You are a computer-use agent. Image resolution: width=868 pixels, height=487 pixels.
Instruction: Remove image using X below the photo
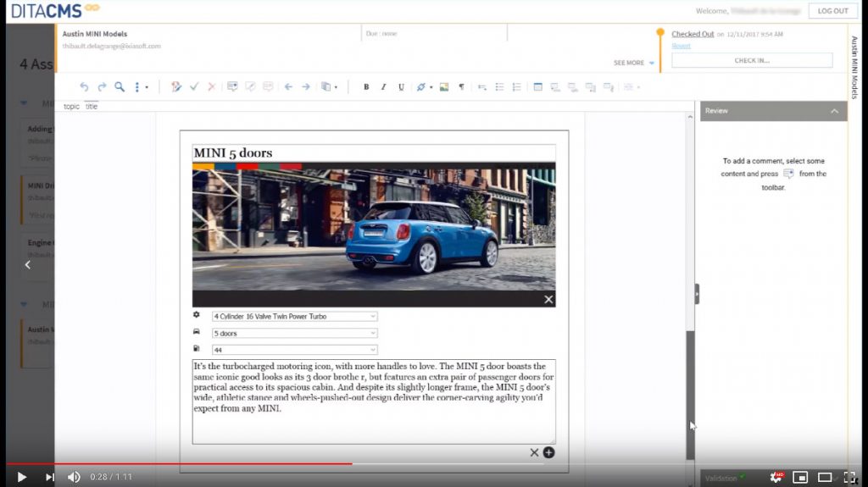coord(548,299)
